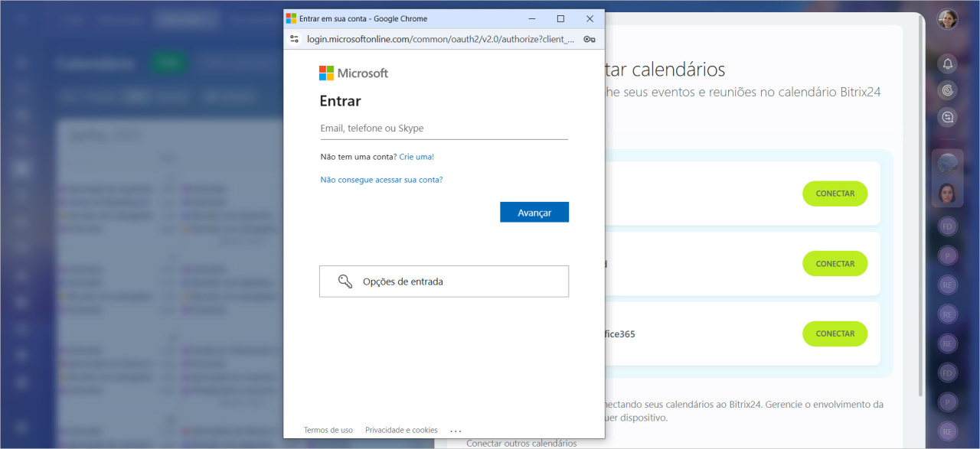
Task: Open 'Não consegue acessar sua conta?' link
Action: pos(381,180)
